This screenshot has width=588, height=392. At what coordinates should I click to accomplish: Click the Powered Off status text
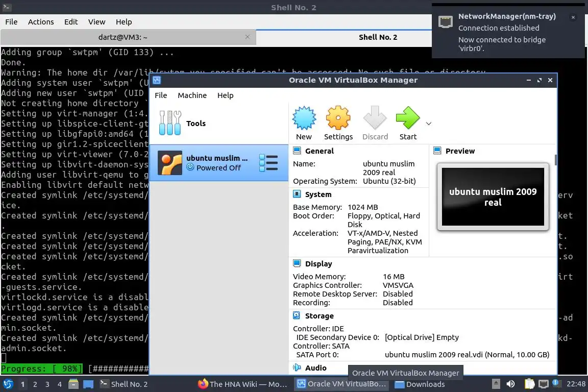pos(218,168)
